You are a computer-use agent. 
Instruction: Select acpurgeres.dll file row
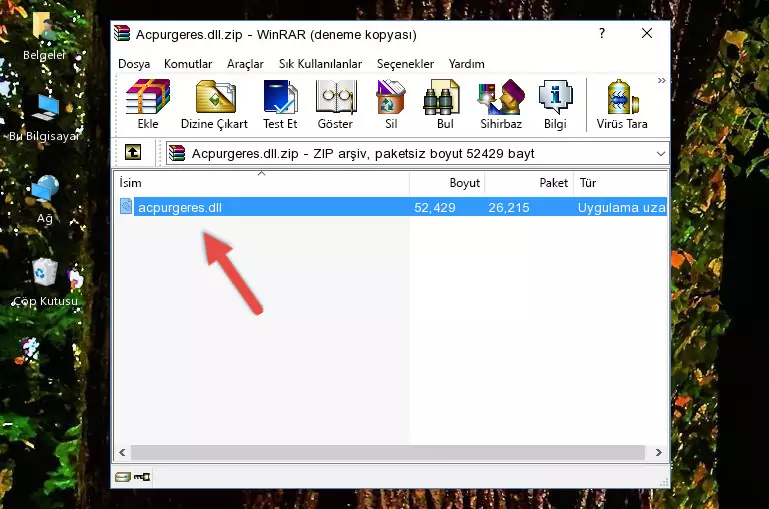tap(391, 207)
